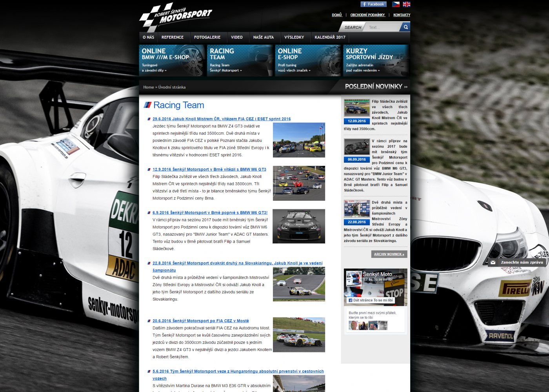This screenshot has height=392, width=549.
Task: Click sidebar news thumbnail dated 06.09.2016
Action: click(357, 147)
